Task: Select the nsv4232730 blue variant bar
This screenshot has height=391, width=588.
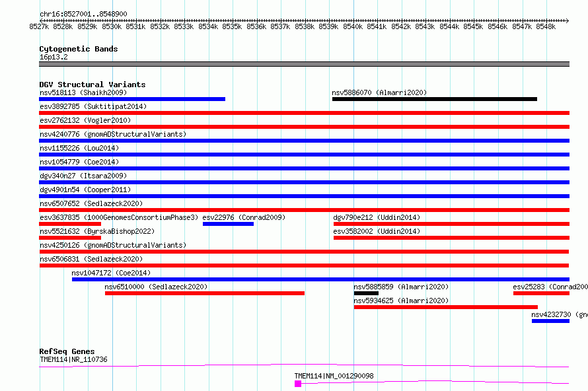Action: 550,321
